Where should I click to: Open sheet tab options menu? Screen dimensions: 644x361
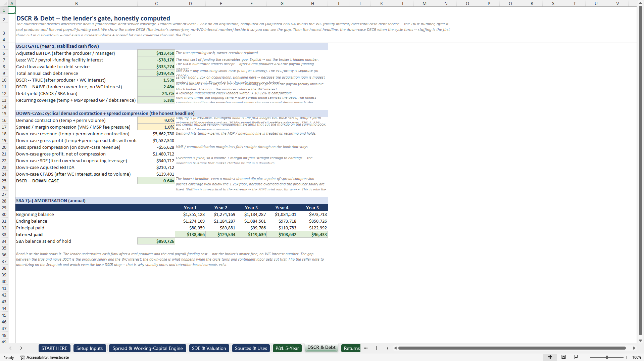point(387,348)
